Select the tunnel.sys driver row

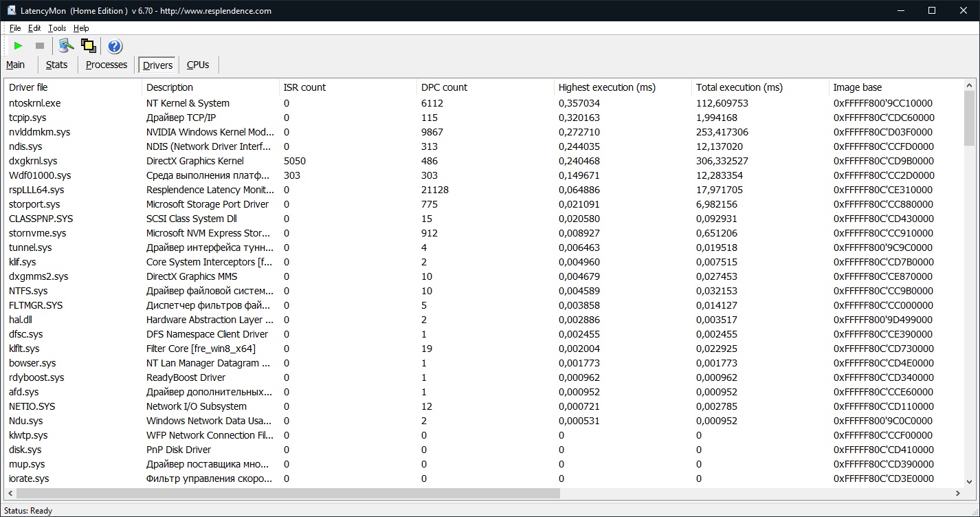(x=484, y=247)
